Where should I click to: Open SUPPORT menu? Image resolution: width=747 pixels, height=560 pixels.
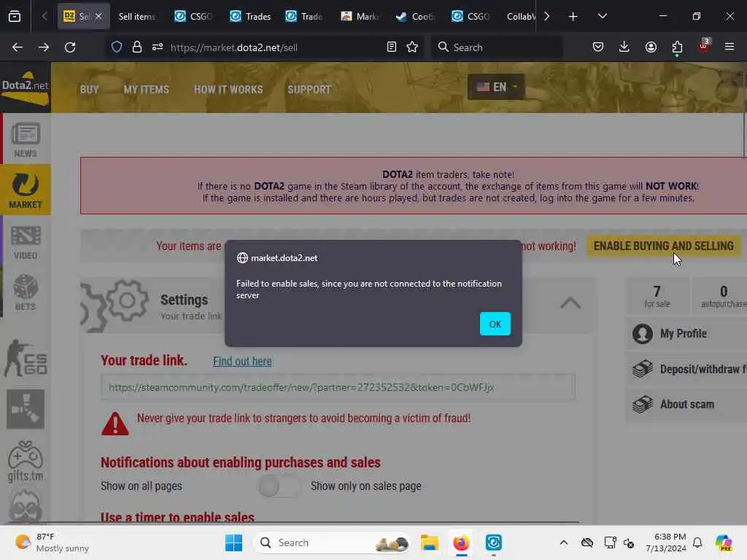coord(309,90)
